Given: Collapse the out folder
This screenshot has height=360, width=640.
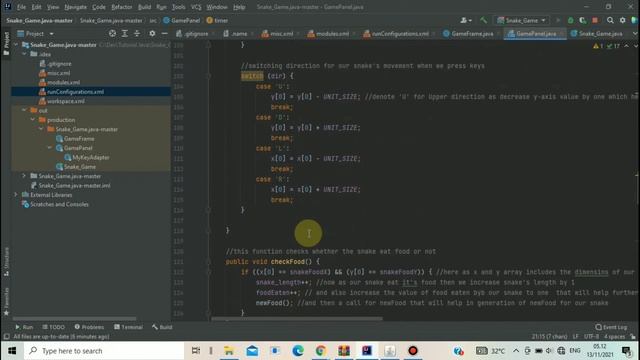Looking at the screenshot, I should point(24,110).
